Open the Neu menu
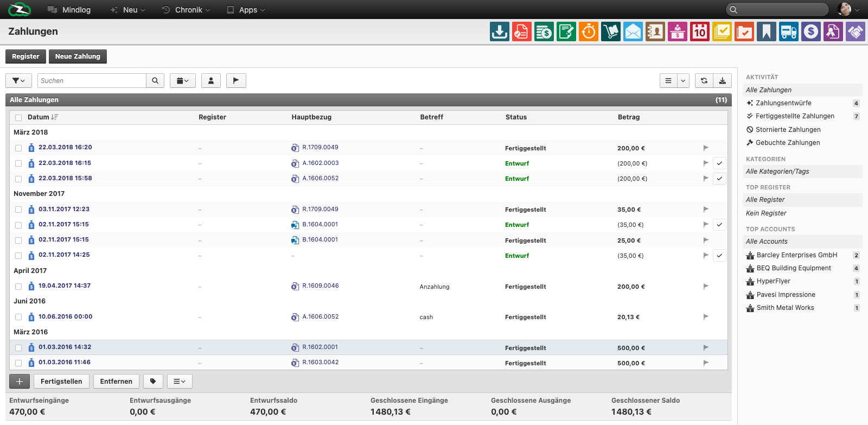868x425 pixels. [128, 10]
